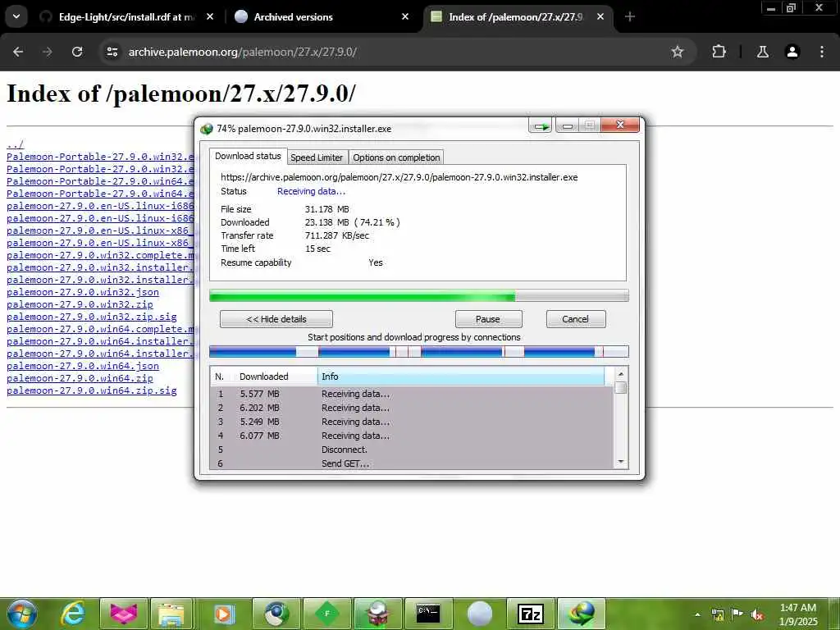Click the browser back arrow

(18, 52)
